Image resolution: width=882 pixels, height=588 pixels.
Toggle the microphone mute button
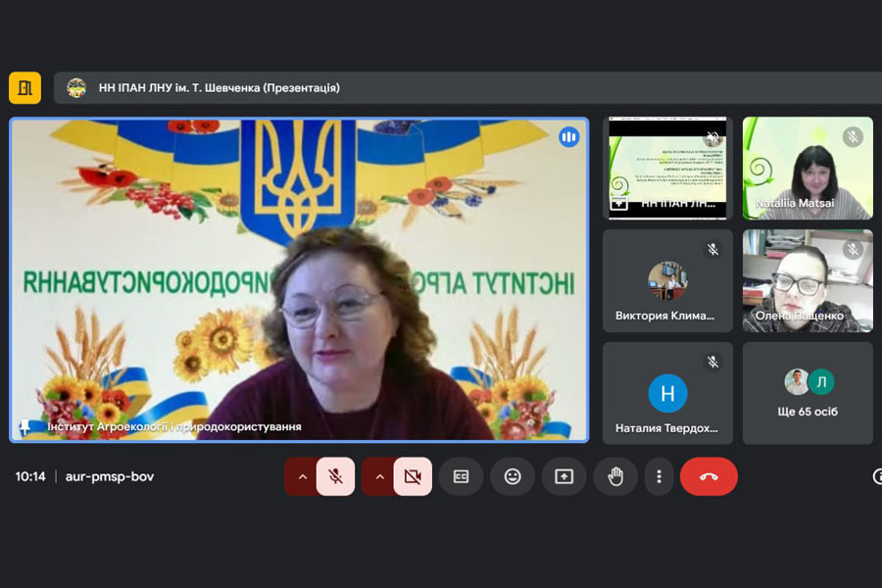(x=335, y=476)
